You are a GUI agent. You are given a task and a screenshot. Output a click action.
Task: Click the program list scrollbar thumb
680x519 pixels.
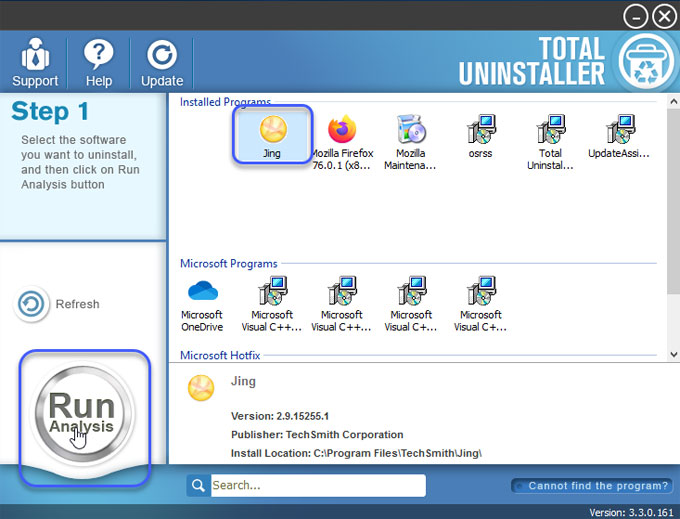(x=673, y=202)
